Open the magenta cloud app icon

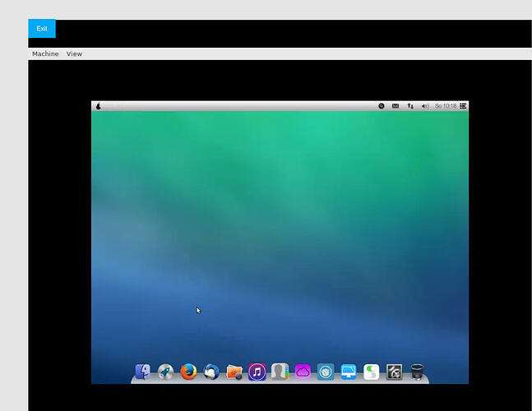[303, 372]
